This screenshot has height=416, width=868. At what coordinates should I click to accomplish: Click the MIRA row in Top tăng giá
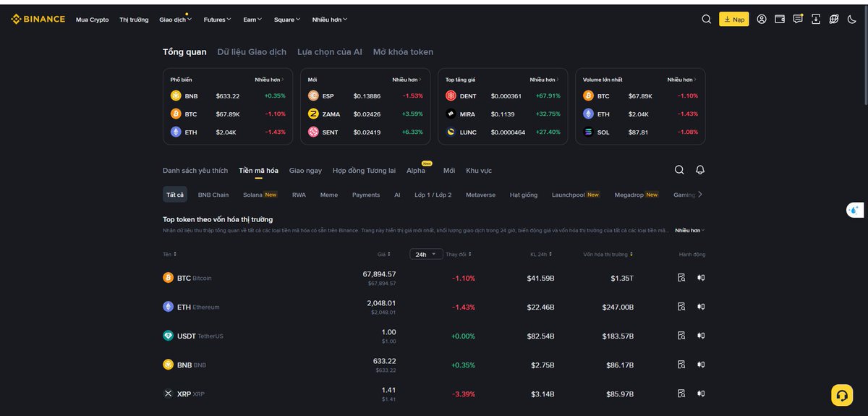503,114
